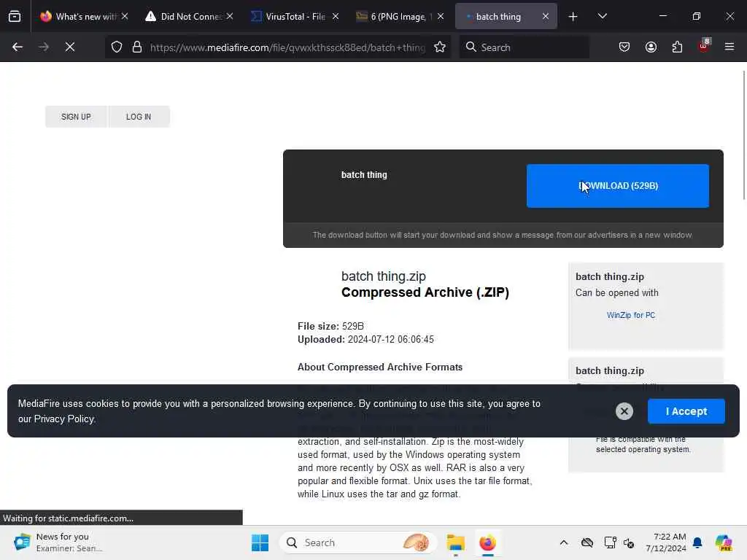Open a new tab with plus icon
The height and width of the screenshot is (560, 747).
573,17
